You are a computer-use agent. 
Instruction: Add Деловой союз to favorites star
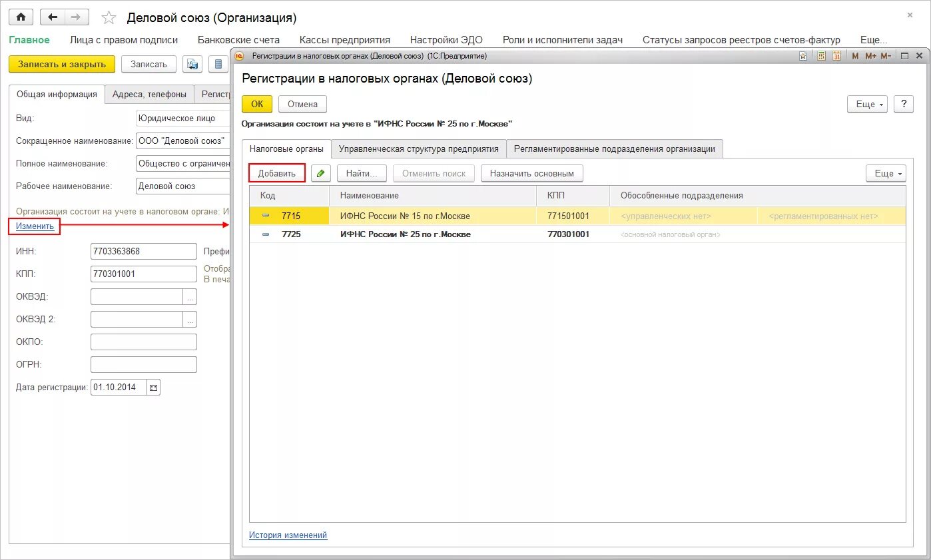(109, 18)
